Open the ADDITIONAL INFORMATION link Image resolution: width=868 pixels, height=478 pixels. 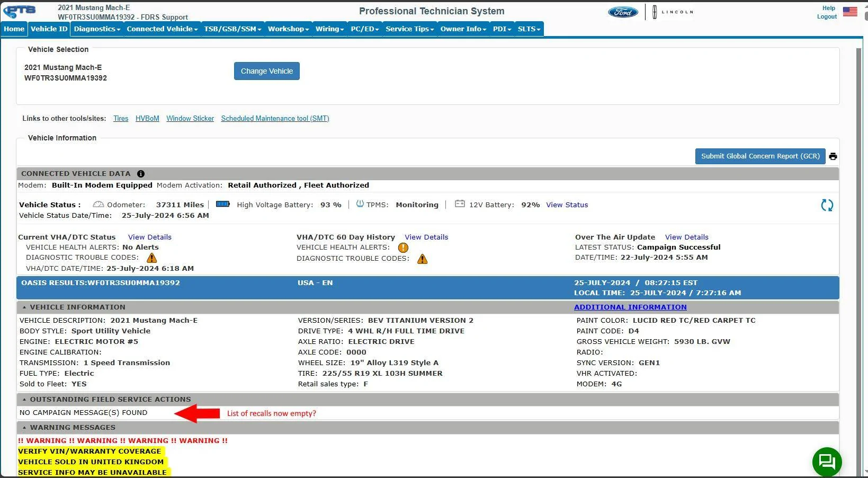point(630,307)
